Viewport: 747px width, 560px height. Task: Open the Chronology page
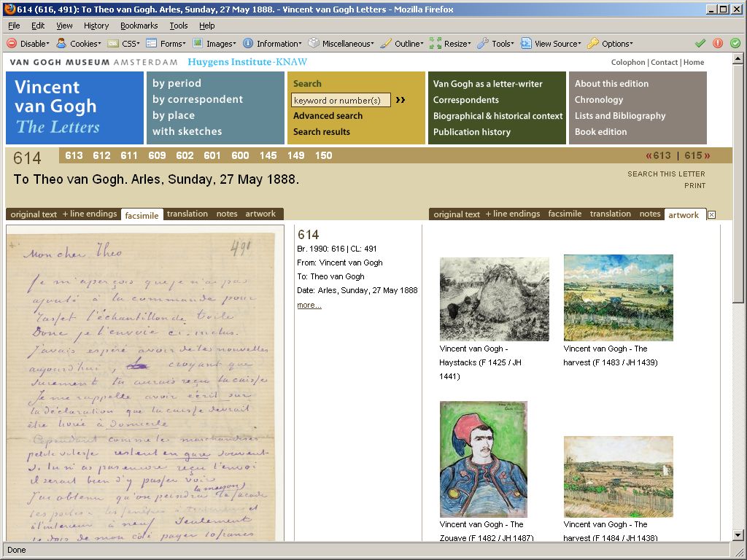[x=599, y=99]
